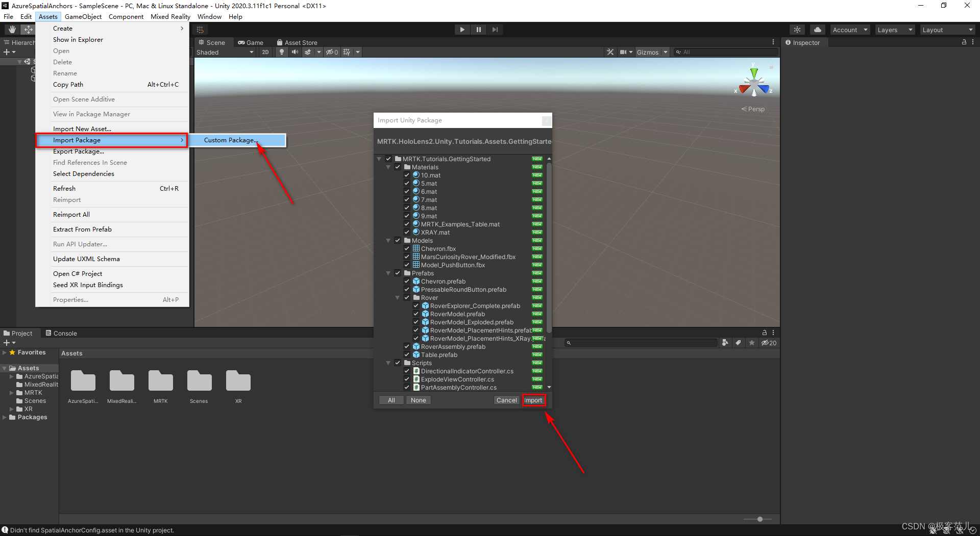Toggle scene audio with the speaker icon

[295, 52]
